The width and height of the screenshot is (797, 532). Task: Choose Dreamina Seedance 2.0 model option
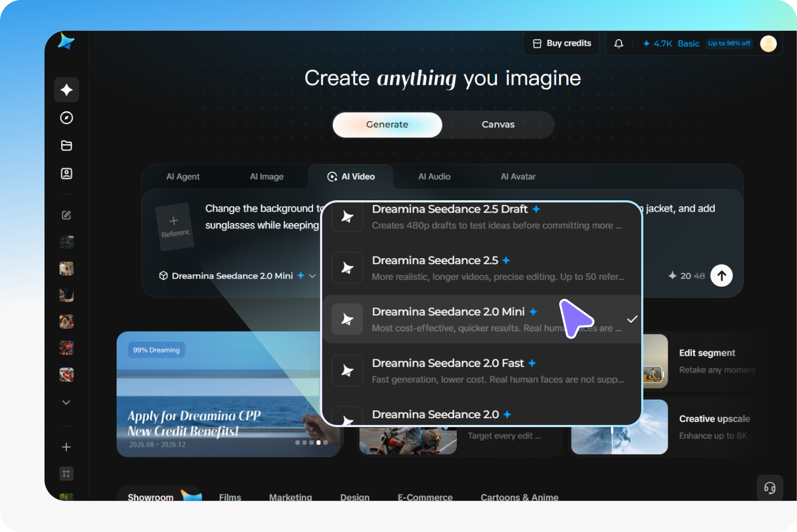tap(482, 414)
